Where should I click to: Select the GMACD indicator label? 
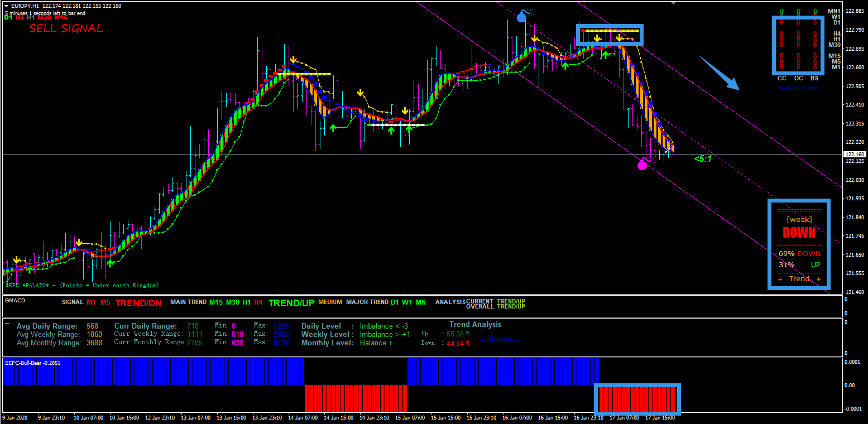tap(15, 300)
